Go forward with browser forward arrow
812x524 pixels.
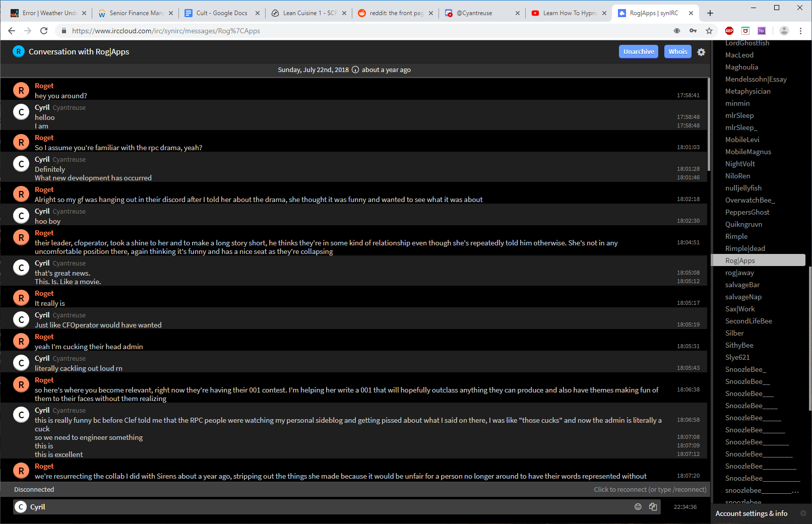coord(28,31)
